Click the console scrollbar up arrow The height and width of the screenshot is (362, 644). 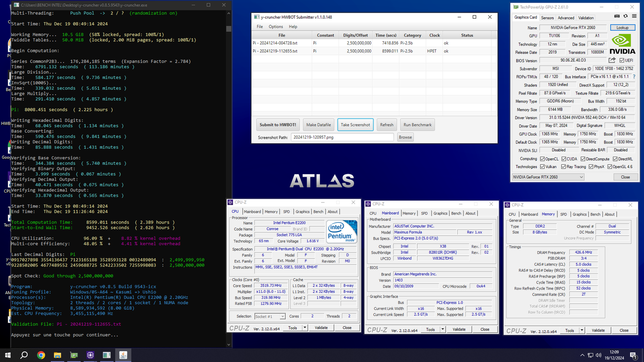[229, 13]
